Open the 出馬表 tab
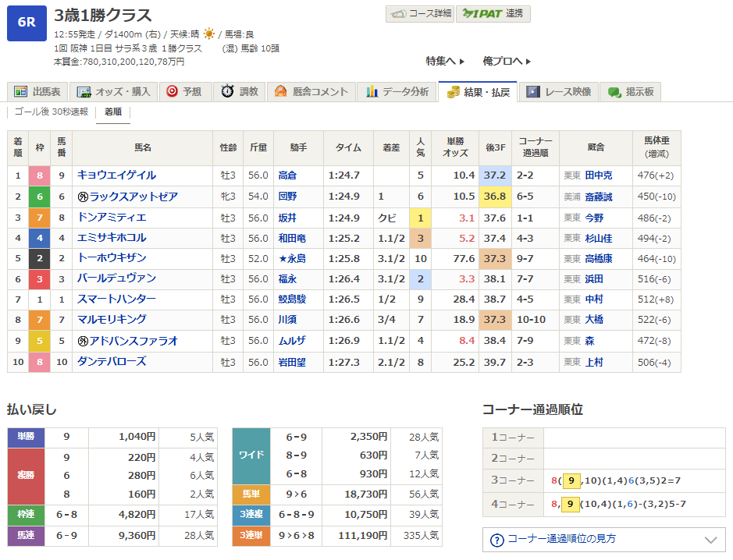The height and width of the screenshot is (560, 733). pos(38,92)
